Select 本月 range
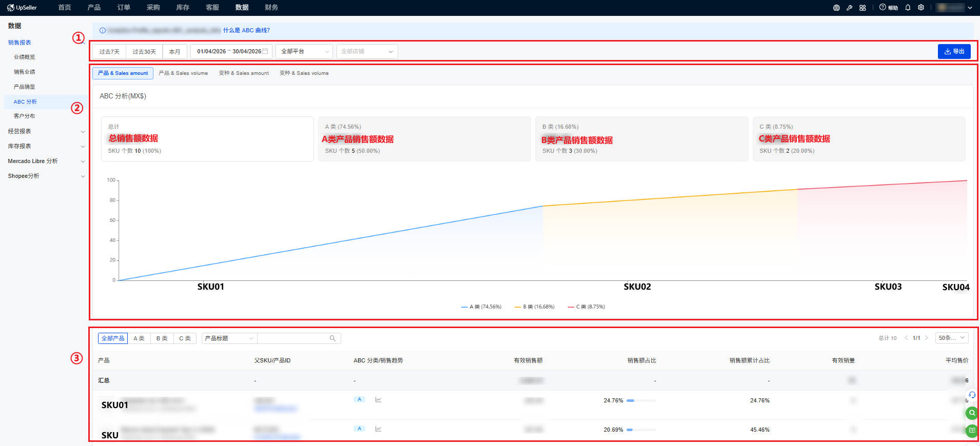Viewport: 980px width, 446px height. pos(175,51)
